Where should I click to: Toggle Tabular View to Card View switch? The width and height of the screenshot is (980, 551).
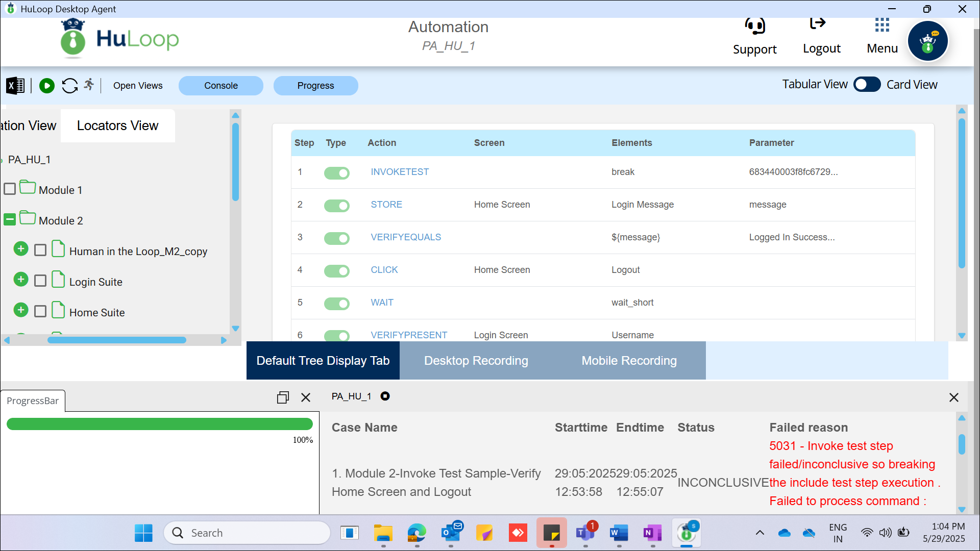point(867,85)
